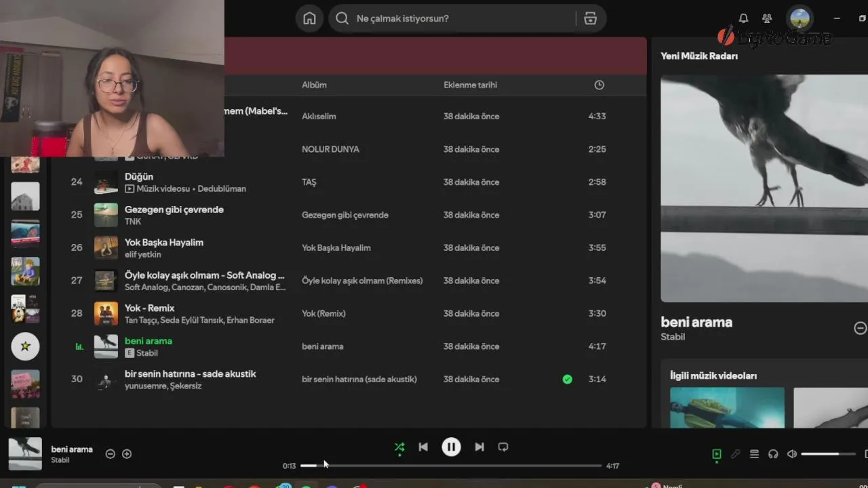The height and width of the screenshot is (488, 868).
Task: Pause the current song
Action: click(451, 447)
